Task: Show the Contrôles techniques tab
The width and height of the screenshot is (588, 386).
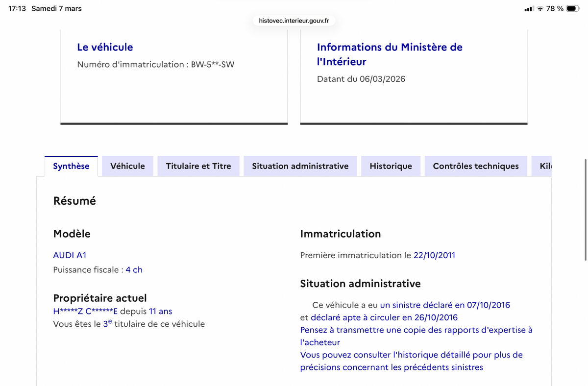Action: (475, 166)
